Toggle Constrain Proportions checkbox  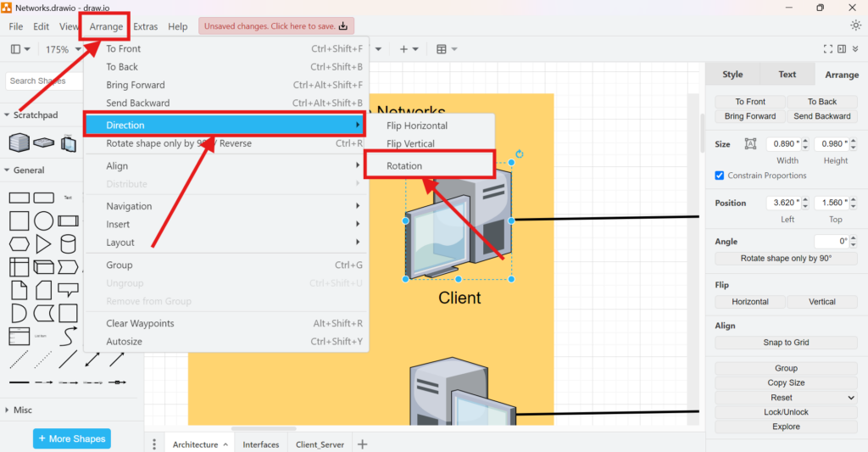[719, 176]
